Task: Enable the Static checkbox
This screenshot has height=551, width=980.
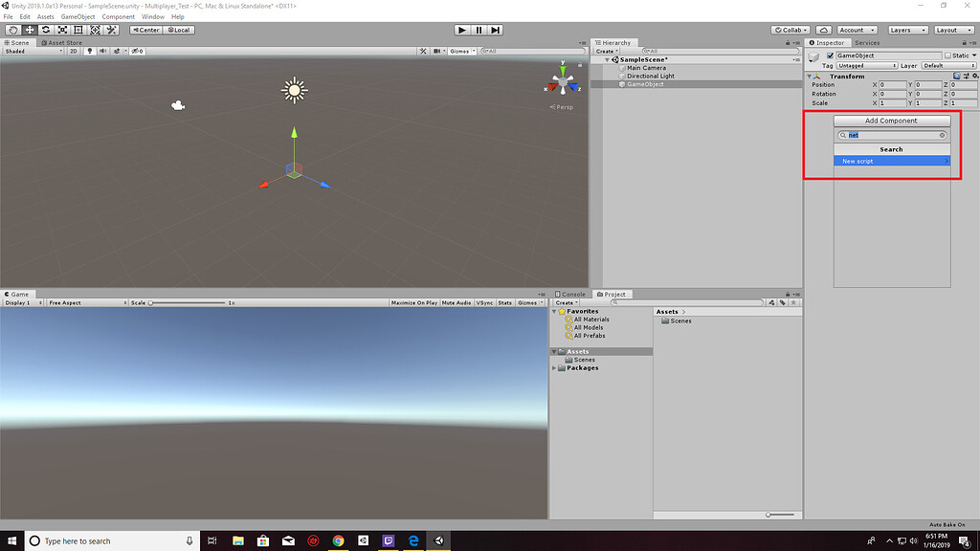Action: pyautogui.click(x=947, y=55)
